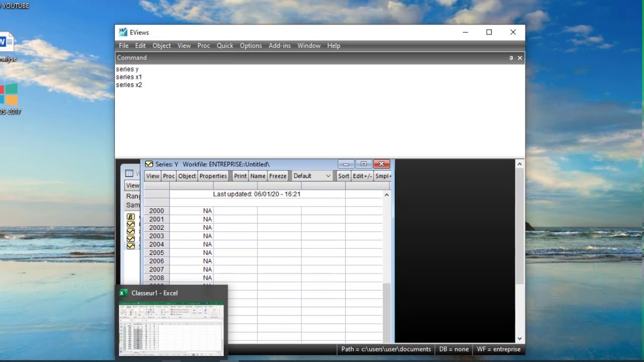Close the Series Y window
Viewport: 644px width, 362px height.
[x=381, y=164]
